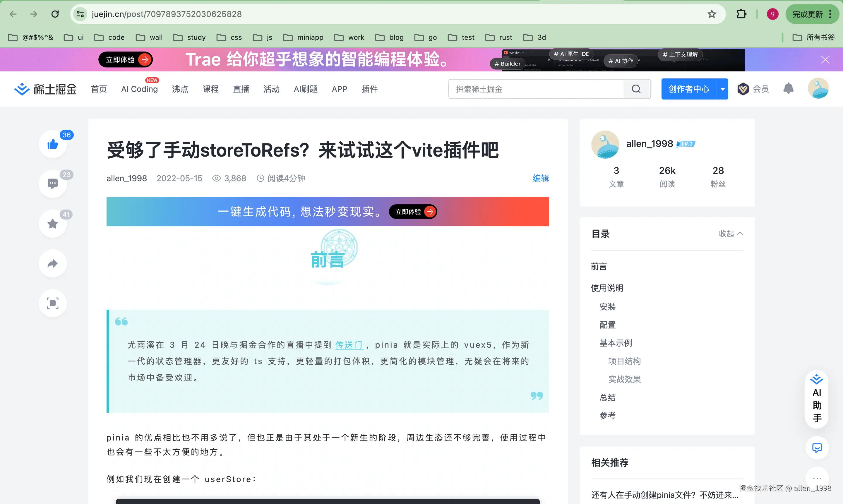Enter immersive reading mode icon
The image size is (843, 504).
[53, 303]
